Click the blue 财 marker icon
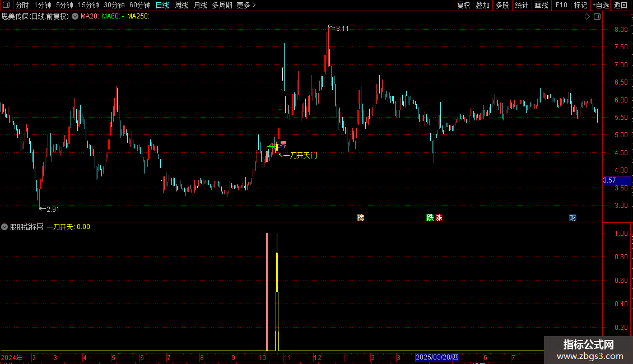 [573, 217]
